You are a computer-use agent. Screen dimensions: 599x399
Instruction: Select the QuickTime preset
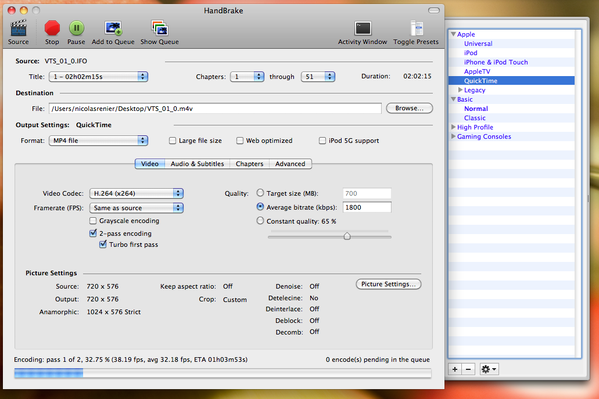coord(481,81)
